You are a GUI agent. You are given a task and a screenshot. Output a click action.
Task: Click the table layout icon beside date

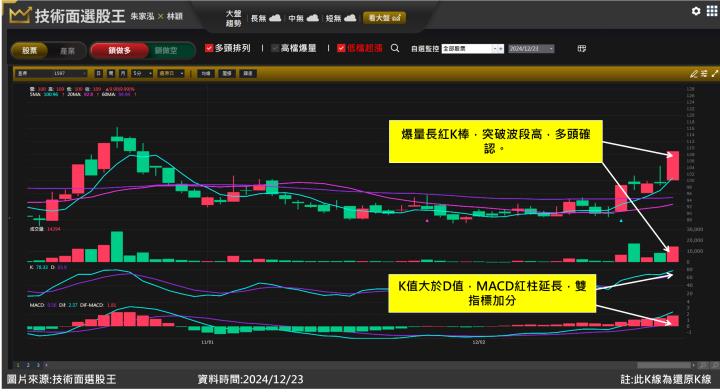click(582, 48)
